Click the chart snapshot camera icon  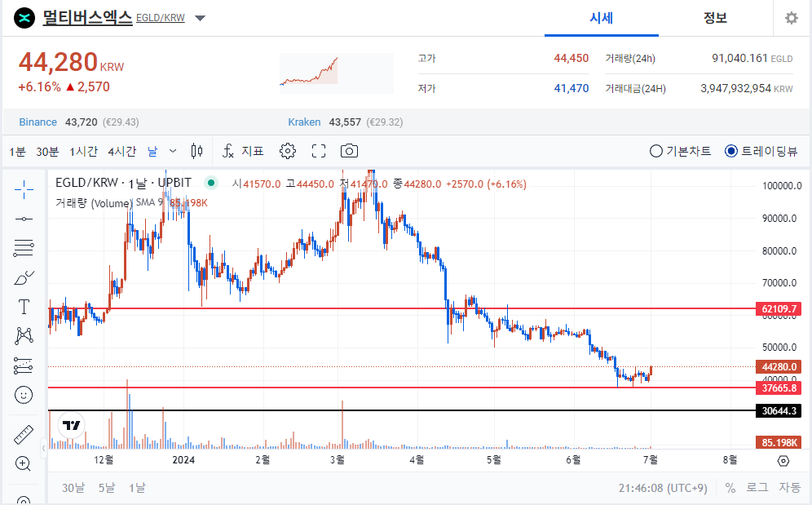(350, 151)
